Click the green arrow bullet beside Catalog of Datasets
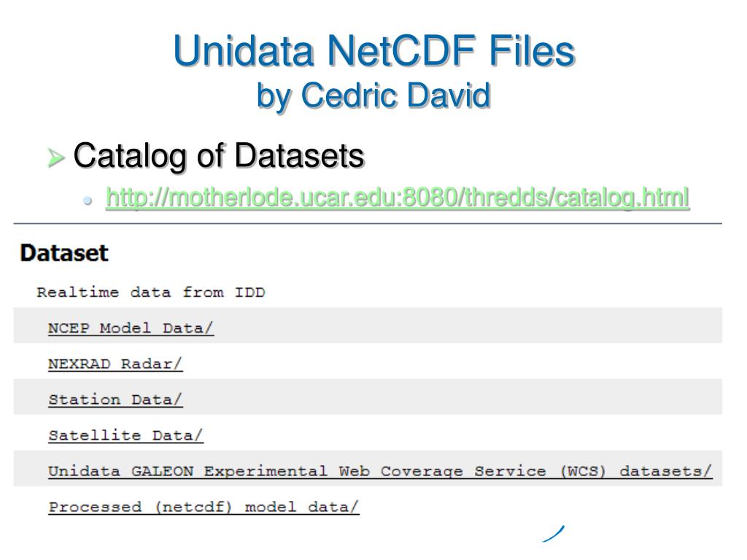The image size is (747, 560). 55,157
